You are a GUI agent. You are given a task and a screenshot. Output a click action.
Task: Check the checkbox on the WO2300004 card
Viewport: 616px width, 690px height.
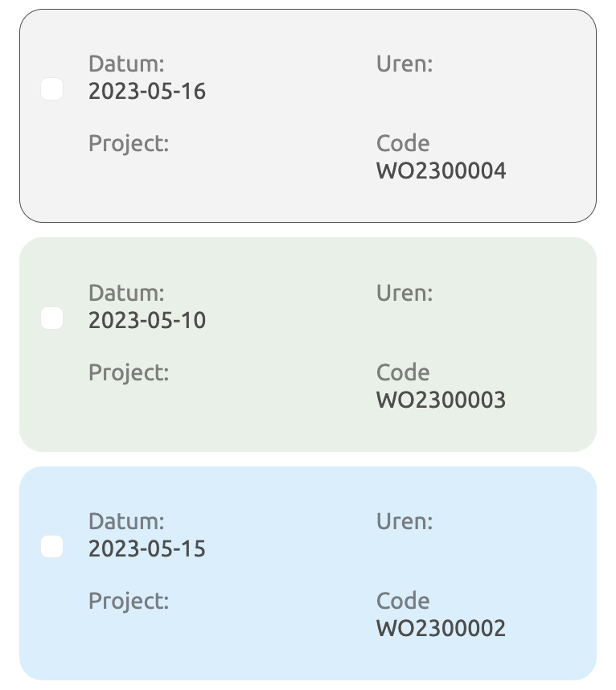point(51,89)
